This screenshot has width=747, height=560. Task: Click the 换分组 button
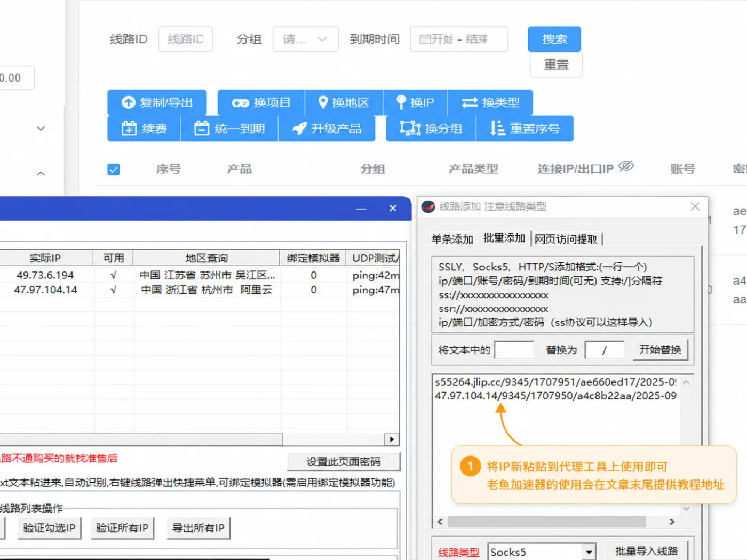[x=431, y=129]
